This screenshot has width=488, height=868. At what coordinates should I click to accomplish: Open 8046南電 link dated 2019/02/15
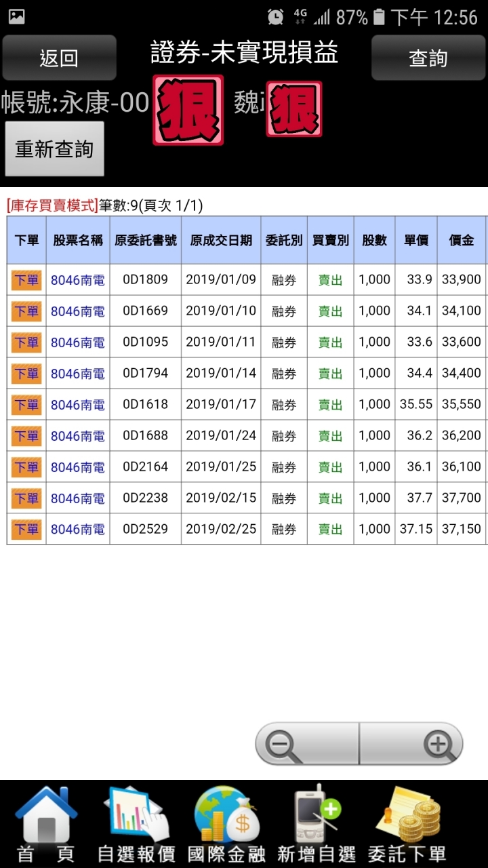coord(78,498)
